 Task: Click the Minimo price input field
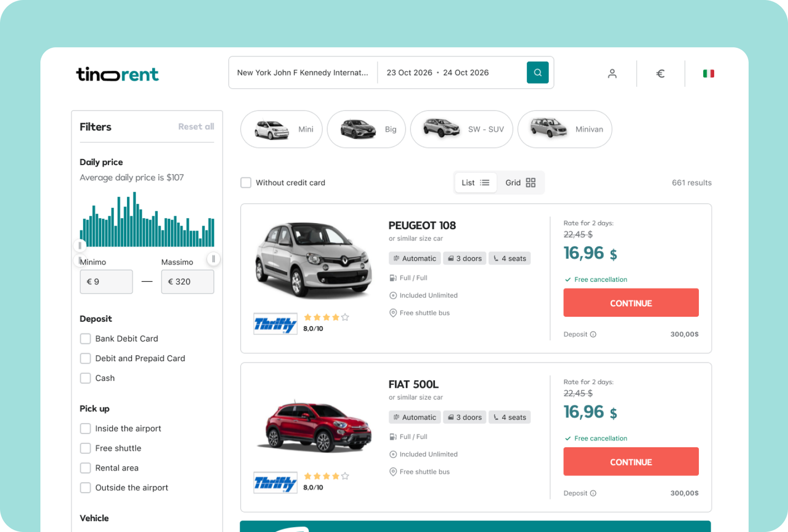point(106,282)
